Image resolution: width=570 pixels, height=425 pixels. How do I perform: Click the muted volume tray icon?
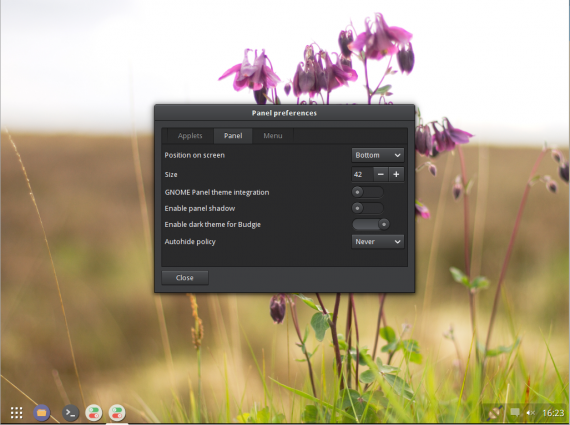530,413
